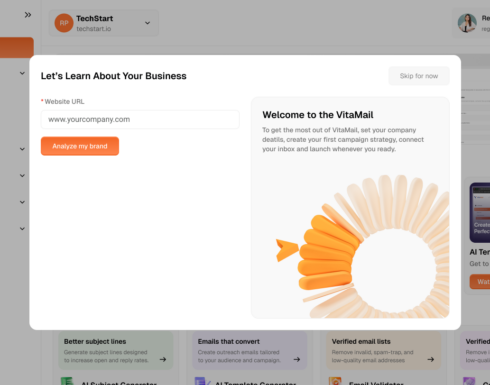This screenshot has height=385, width=490.
Task: Select the highlighted orange sidebar item
Action: pos(17,47)
